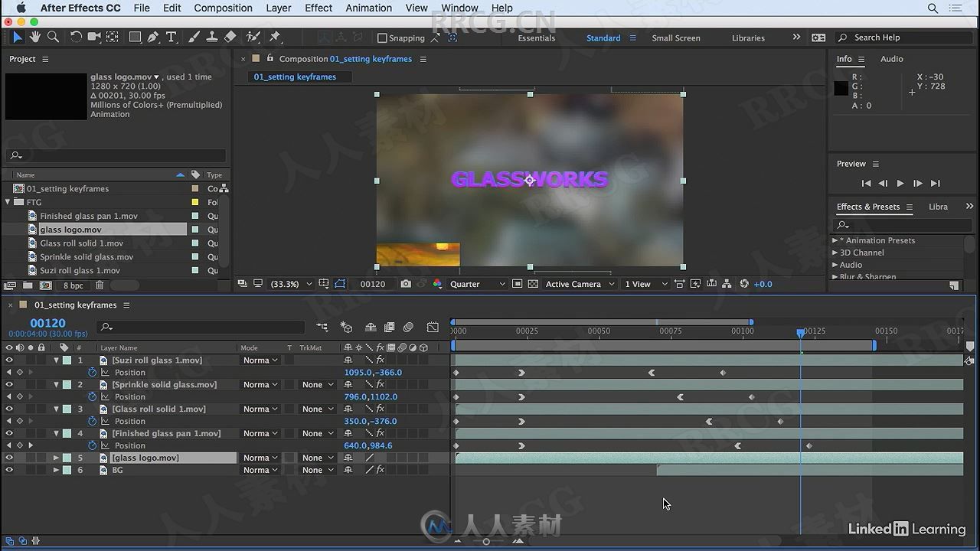Select the Brush tool
Screen dimensions: 980x551
pyautogui.click(x=194, y=37)
